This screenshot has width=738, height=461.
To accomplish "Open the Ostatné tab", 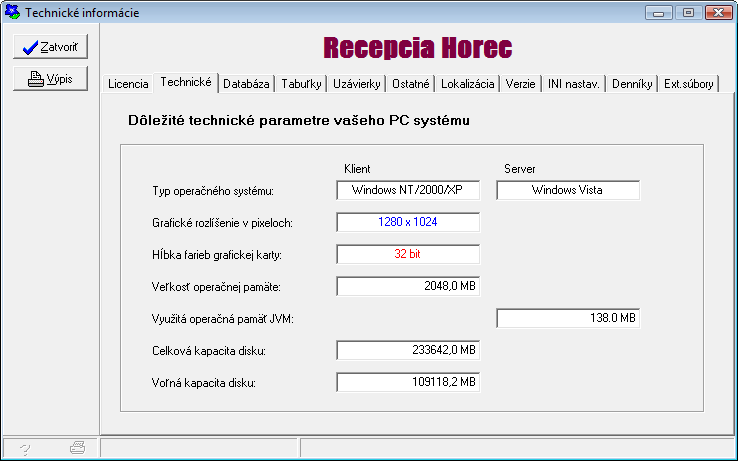I will pyautogui.click(x=412, y=85).
